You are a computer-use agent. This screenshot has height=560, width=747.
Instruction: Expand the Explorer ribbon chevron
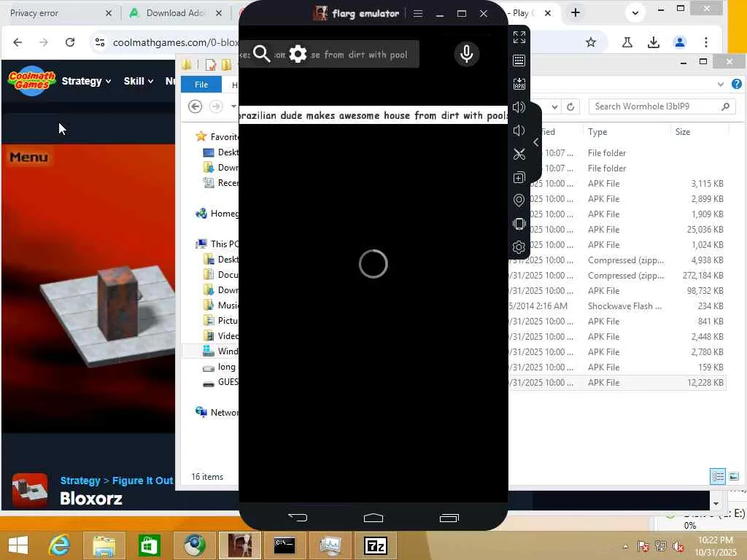click(720, 85)
